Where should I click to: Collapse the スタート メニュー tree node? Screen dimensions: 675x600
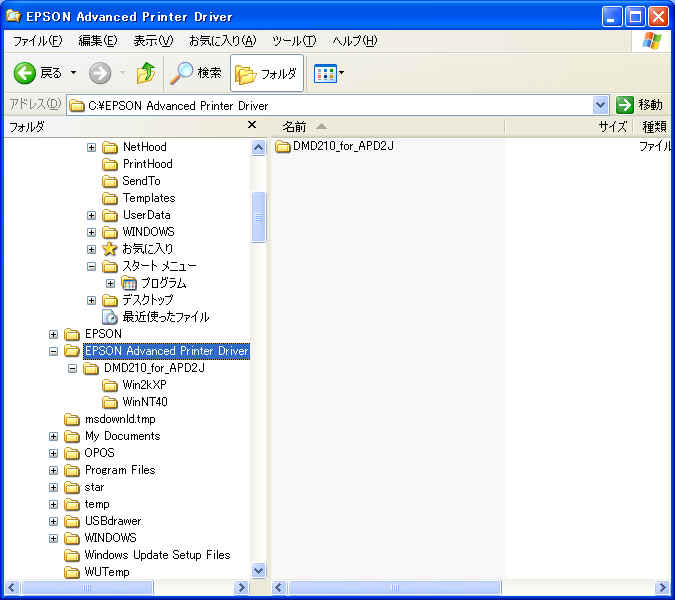[x=91, y=266]
